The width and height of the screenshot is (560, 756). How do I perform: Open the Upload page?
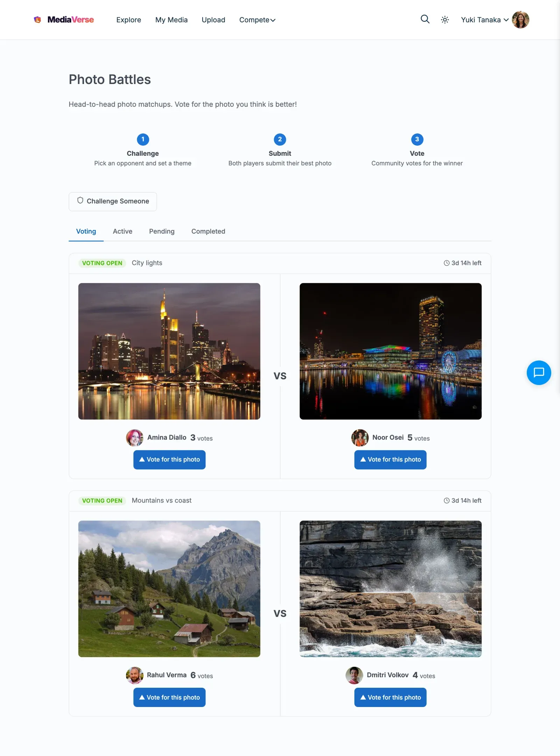tap(213, 20)
